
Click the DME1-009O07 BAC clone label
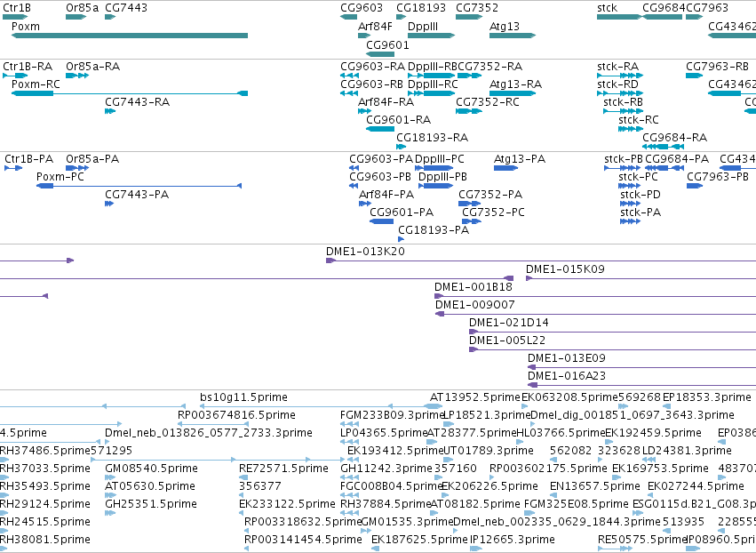[475, 306]
